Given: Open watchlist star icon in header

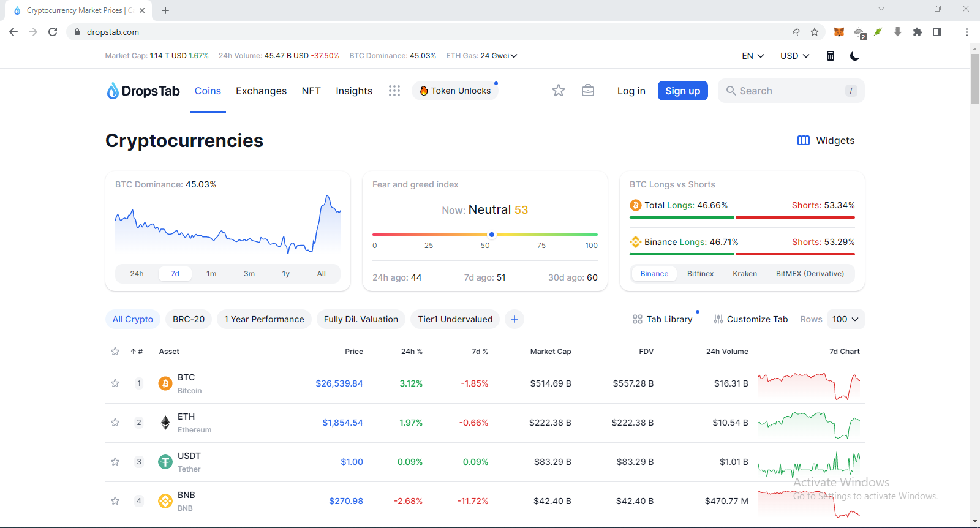Looking at the screenshot, I should coord(559,91).
